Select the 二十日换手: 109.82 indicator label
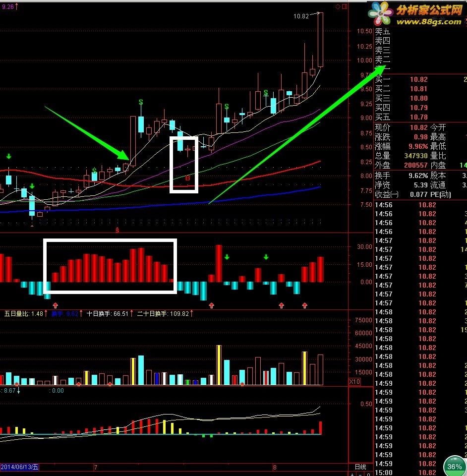 click(163, 313)
